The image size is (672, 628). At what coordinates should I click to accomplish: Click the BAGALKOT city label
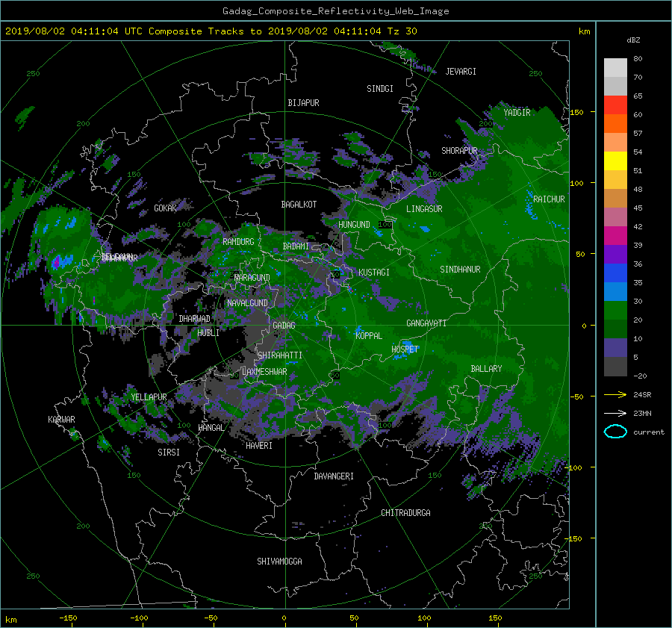pyautogui.click(x=299, y=205)
